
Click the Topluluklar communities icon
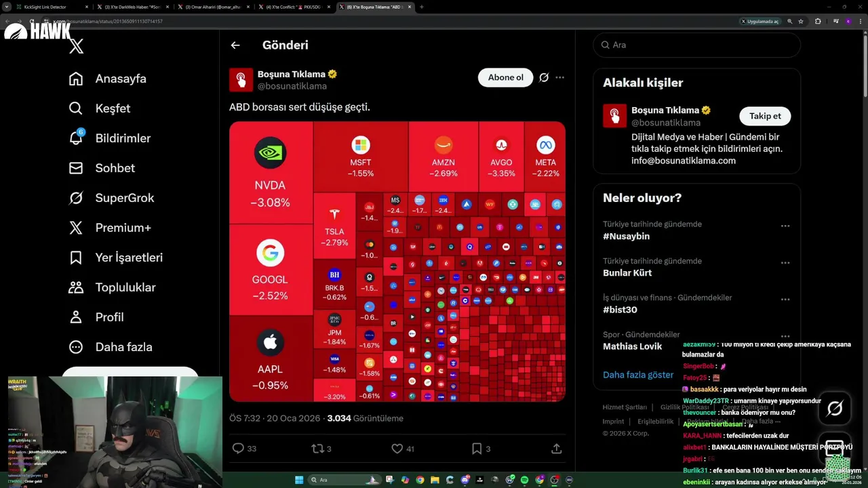(76, 287)
